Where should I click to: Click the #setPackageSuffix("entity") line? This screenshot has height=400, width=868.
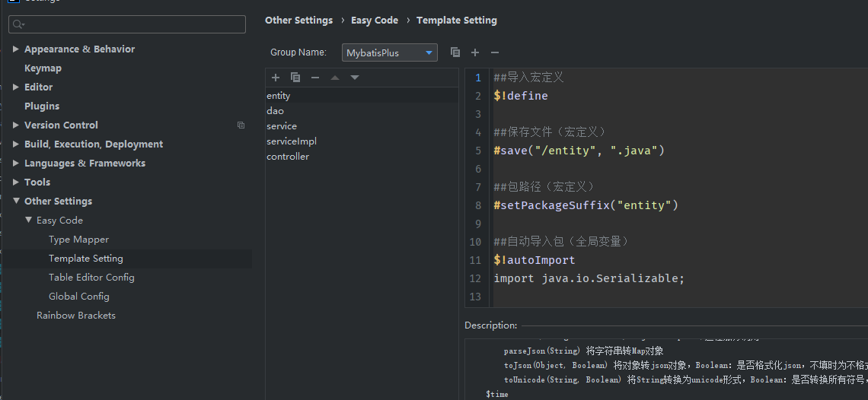pos(586,205)
